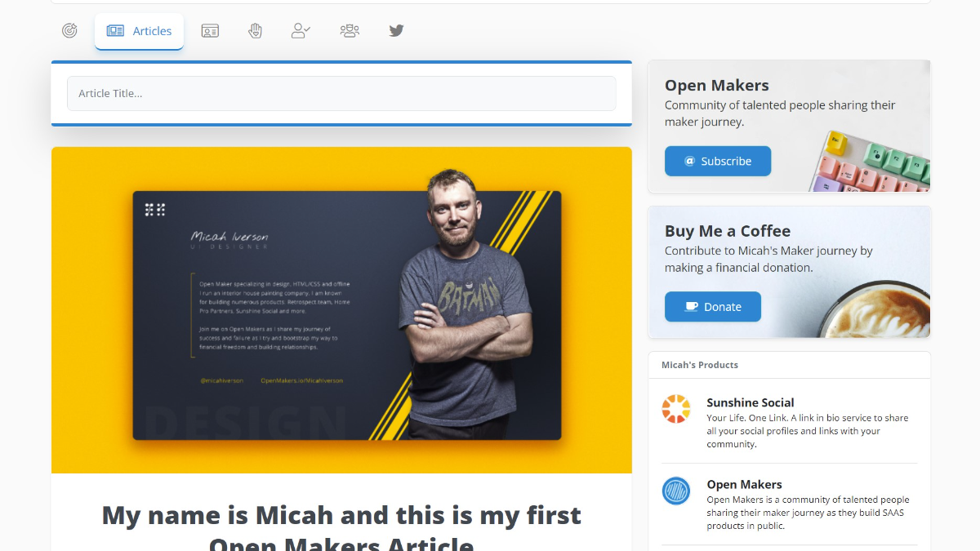Click the Sunshine Social logo icon
Viewport: 980px width, 551px height.
point(676,409)
